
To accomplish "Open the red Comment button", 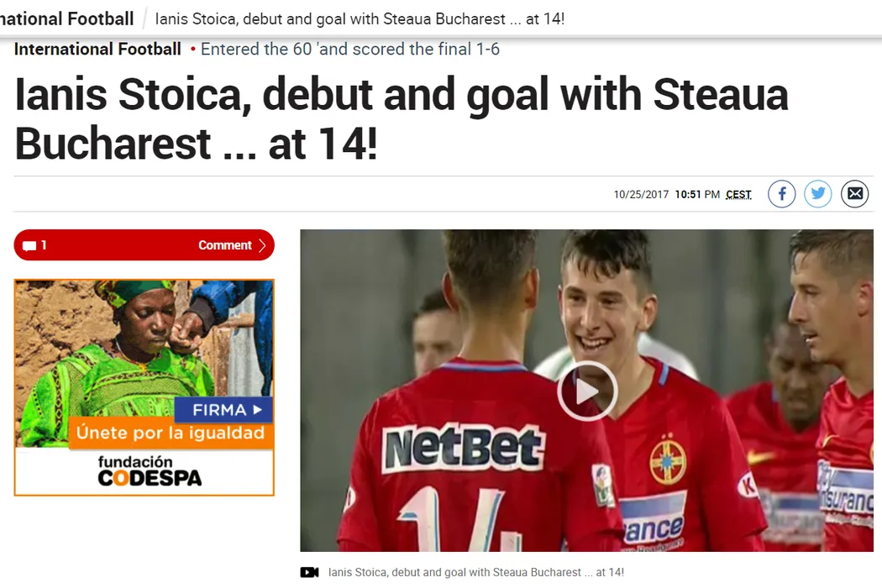I will click(x=144, y=244).
